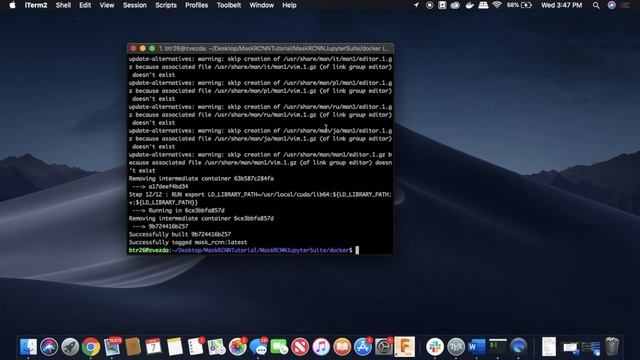The image size is (640, 360).
Task: Open the blue round app beside iTerm
Action: coord(519,347)
